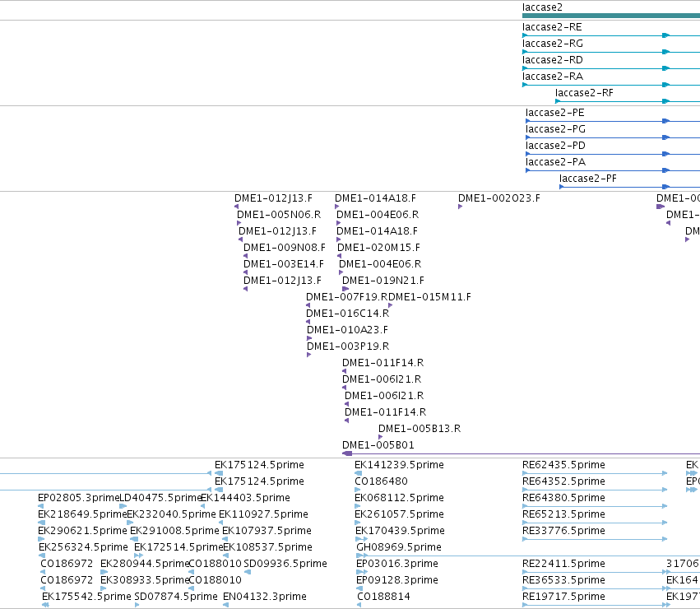
Task: Open the EK068112.5prime EST label
Action: tap(399, 498)
